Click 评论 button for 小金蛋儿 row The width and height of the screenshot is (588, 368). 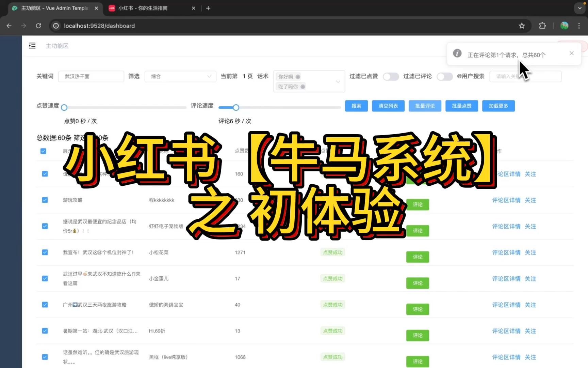point(418,283)
